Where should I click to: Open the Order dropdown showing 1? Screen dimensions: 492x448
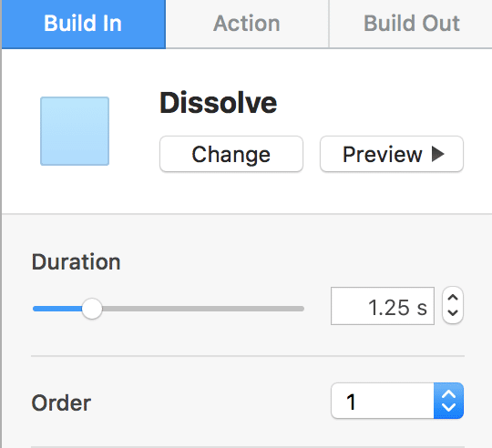(x=397, y=401)
